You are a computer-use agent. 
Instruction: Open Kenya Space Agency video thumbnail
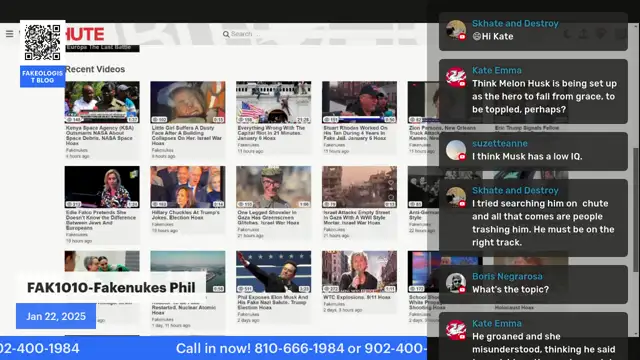tap(102, 102)
